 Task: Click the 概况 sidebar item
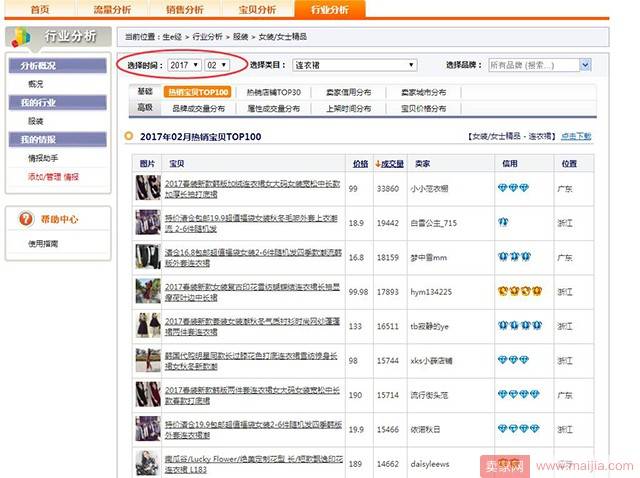pos(36,84)
